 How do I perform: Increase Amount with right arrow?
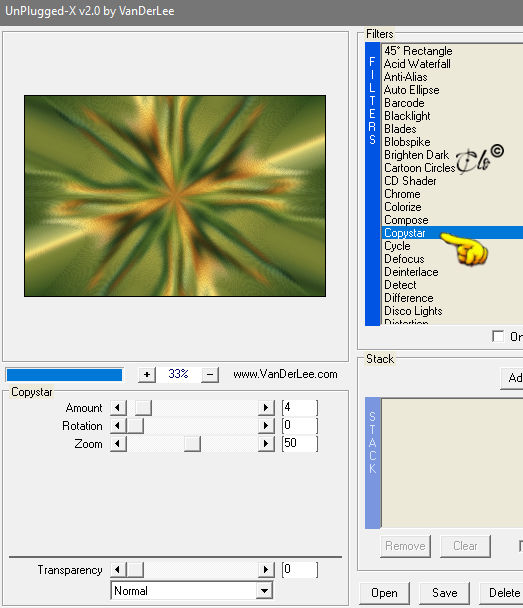coord(266,408)
